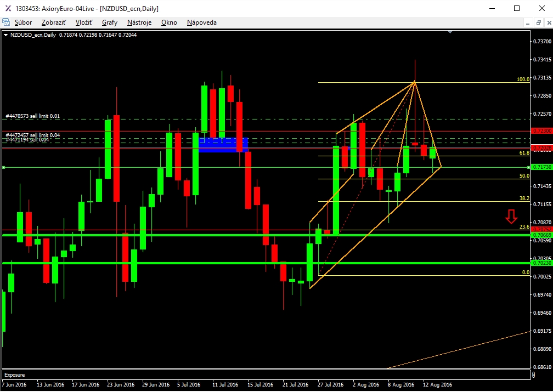This screenshot has width=553, height=392.
Task: Click the Fibonacci 61.8 level label
Action: pyautogui.click(x=524, y=152)
